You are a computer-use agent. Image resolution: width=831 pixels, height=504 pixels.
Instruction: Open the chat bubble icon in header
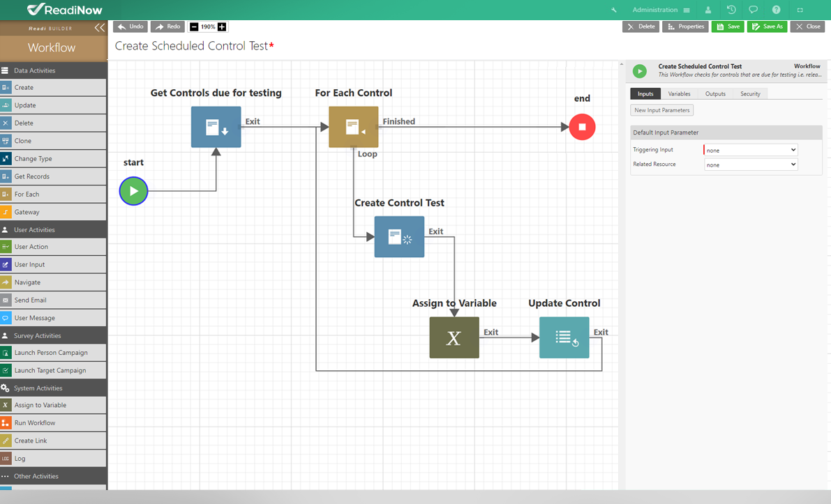[x=753, y=10]
